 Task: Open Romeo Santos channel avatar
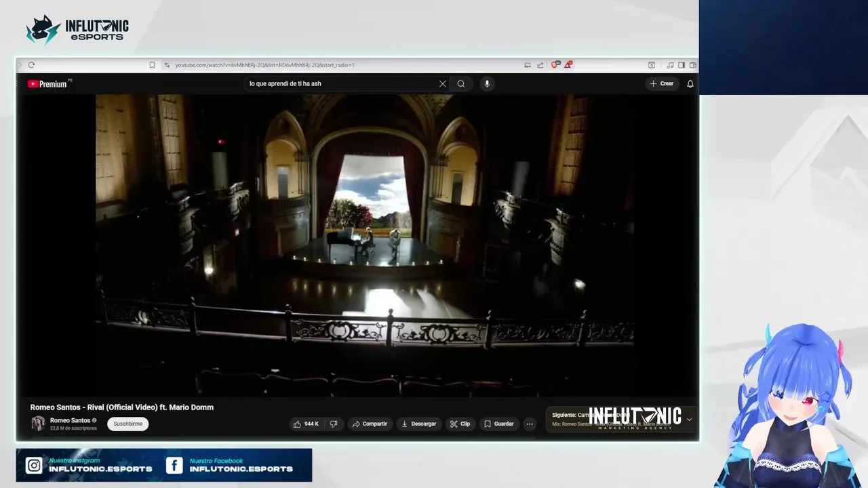point(38,424)
